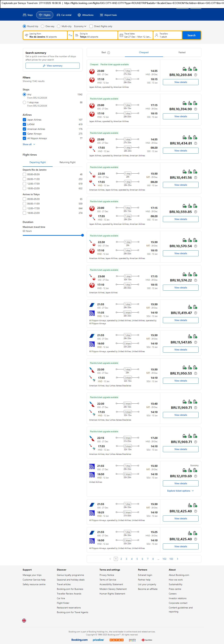Image resolution: width=224 pixels, height=644 pixels.
Task: Click the UK flag language icon in footer
Action: tap(24, 620)
